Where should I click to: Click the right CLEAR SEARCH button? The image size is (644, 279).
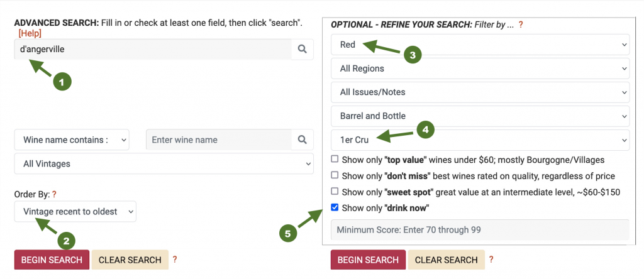[446, 260]
